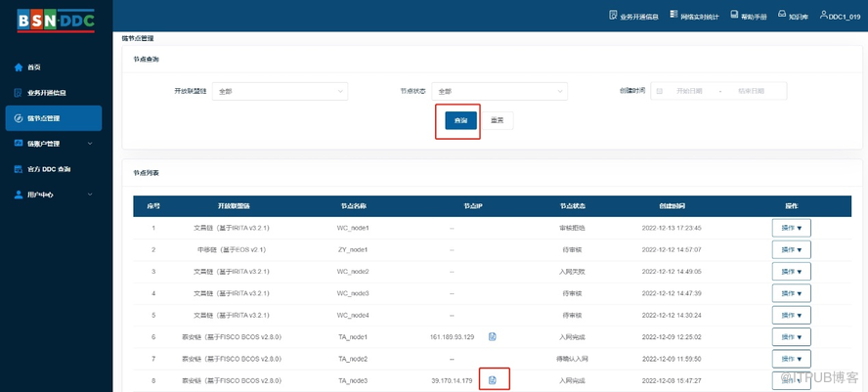Click the 开始日期 start date field
The height and width of the screenshot is (392, 868).
(x=689, y=91)
